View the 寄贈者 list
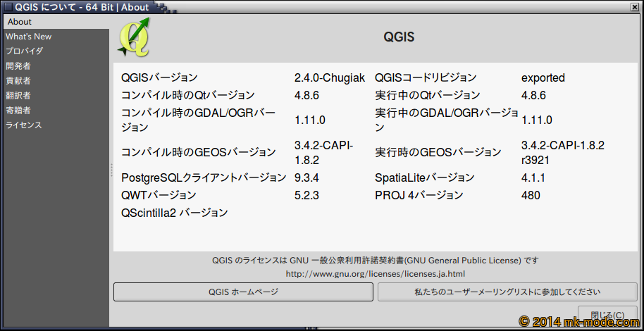Image resolution: width=644 pixels, height=331 pixels. pos(18,111)
